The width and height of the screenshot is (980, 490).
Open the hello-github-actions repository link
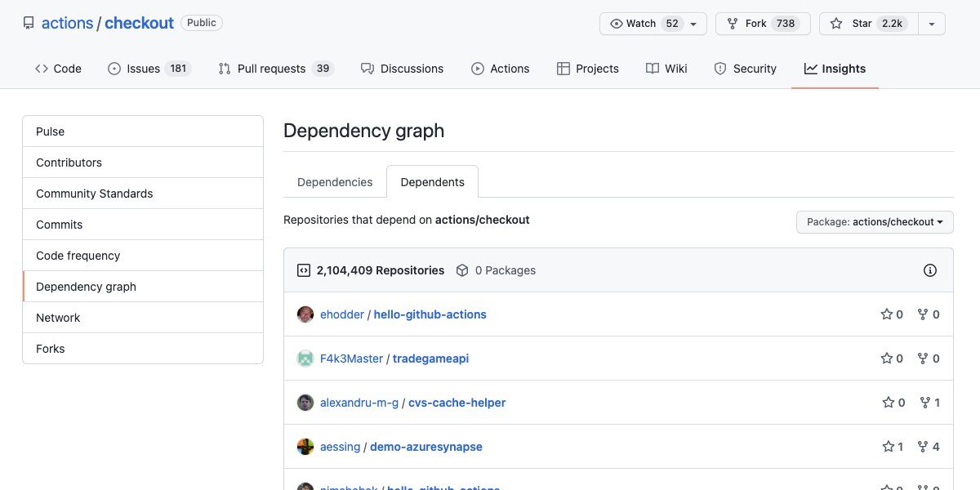coord(430,314)
